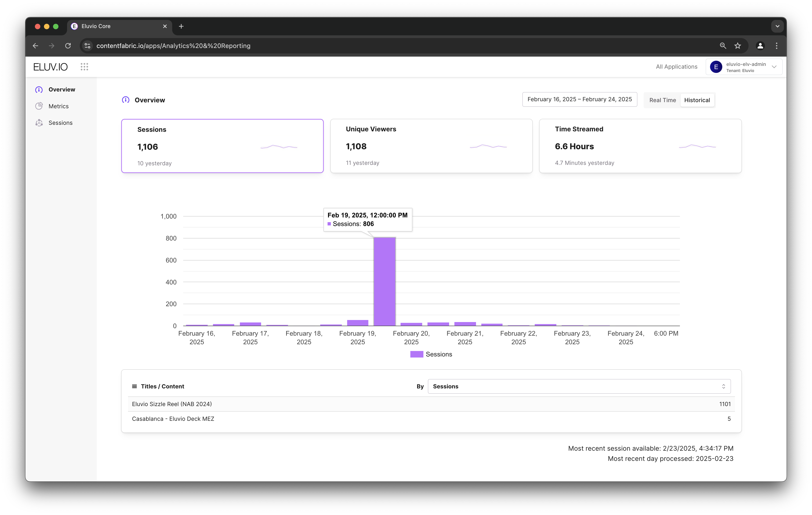Open the date range picker
This screenshot has height=515, width=812.
point(579,99)
